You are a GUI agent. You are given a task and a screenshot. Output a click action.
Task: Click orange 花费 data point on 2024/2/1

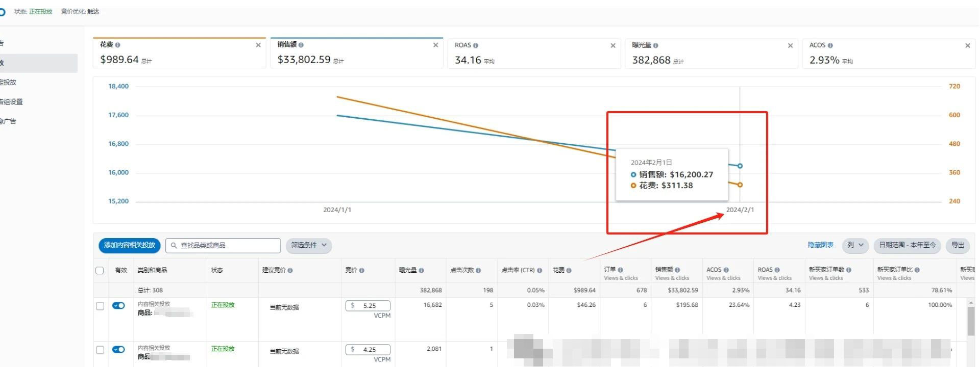click(740, 185)
